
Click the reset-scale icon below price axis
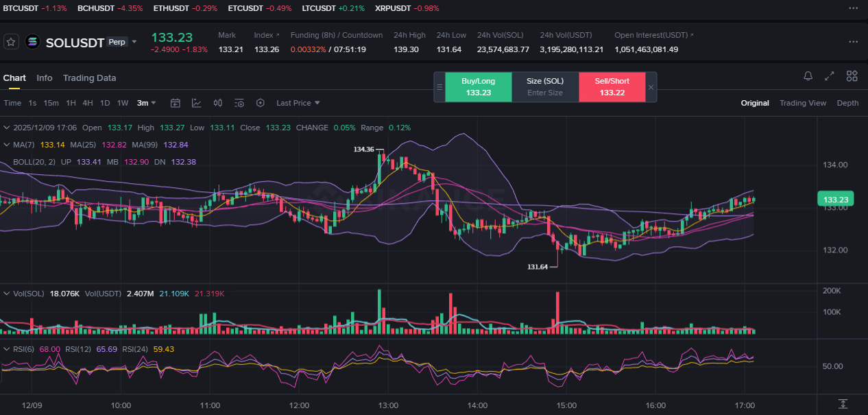click(x=843, y=404)
